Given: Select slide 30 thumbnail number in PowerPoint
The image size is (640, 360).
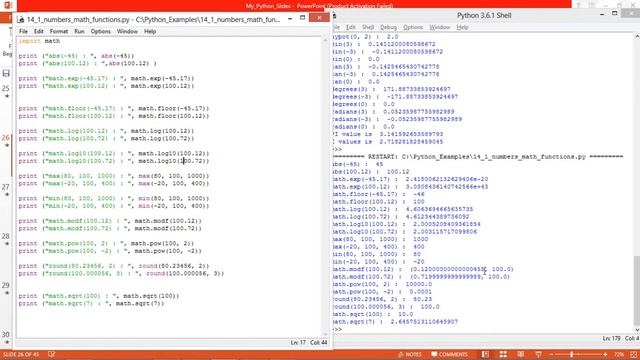Looking at the screenshot, I should point(5,334).
